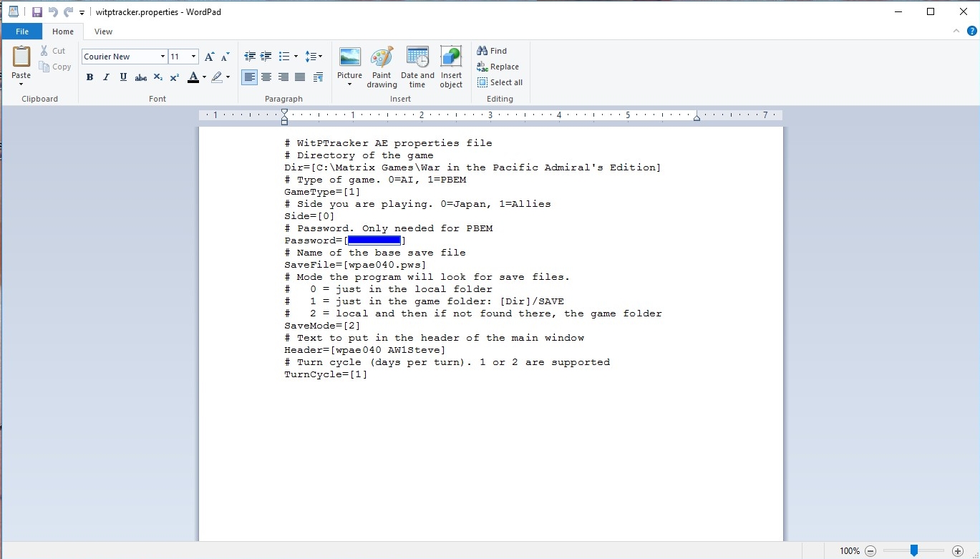The width and height of the screenshot is (980, 559).
Task: Click the first-line indent marker on the ruler
Action: pyautogui.click(x=284, y=112)
